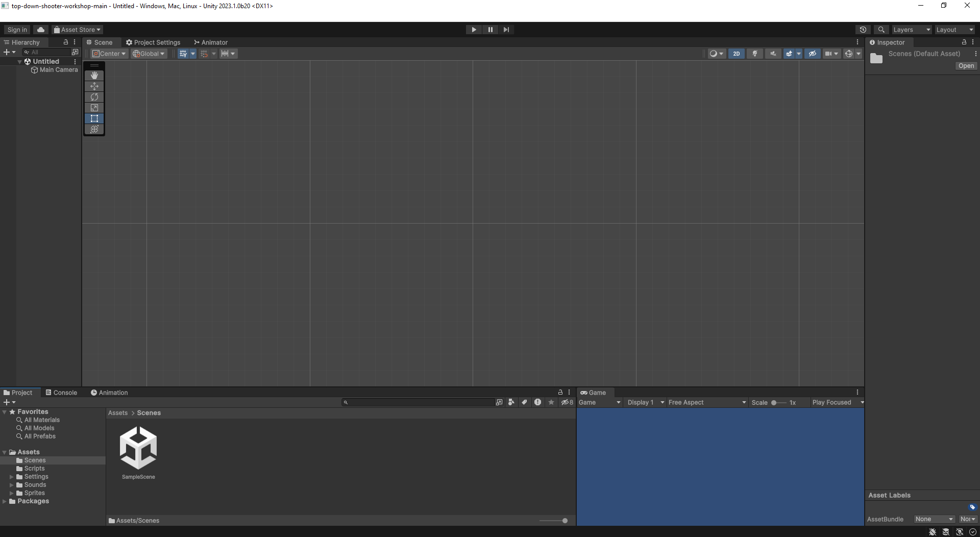
Task: Click the Asset Labels tag icon
Action: coord(973,507)
